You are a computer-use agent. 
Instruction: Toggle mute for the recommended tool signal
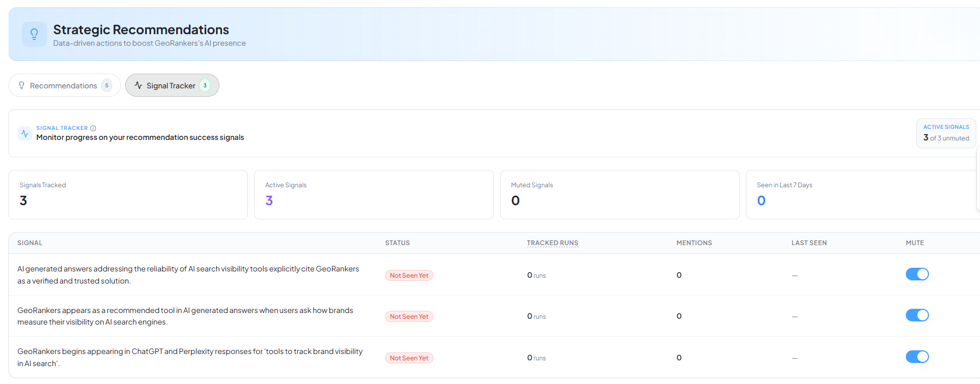[x=917, y=315]
